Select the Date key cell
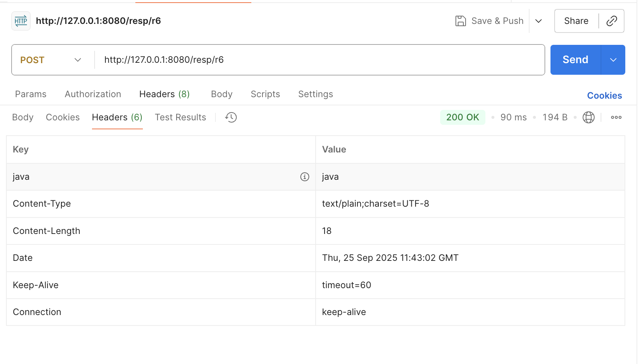Screen dimensions: 638x364 pos(161,258)
